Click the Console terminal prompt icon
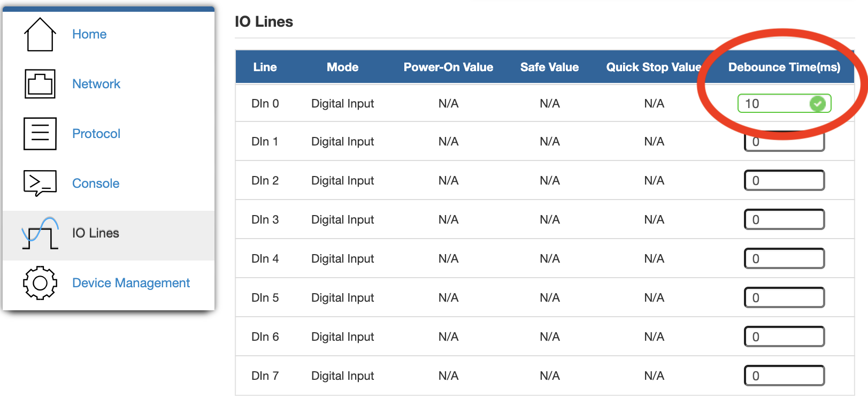This screenshot has height=398, width=868. [x=40, y=183]
